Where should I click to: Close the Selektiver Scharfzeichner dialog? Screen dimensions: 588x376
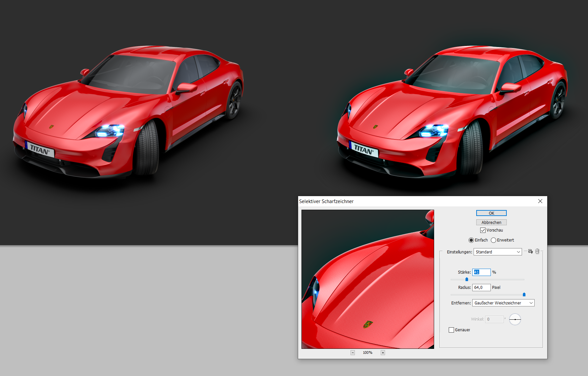[x=540, y=201]
